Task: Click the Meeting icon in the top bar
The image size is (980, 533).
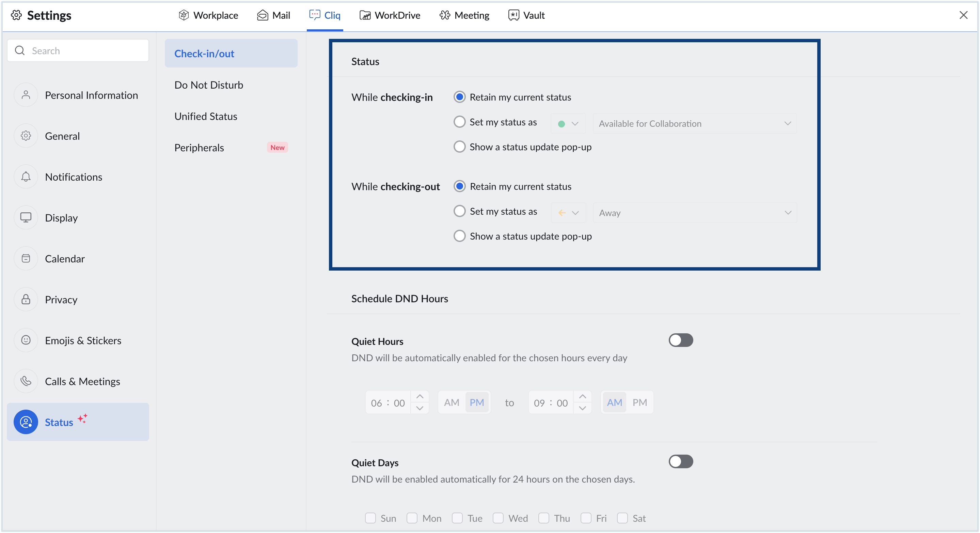Action: [x=445, y=15]
